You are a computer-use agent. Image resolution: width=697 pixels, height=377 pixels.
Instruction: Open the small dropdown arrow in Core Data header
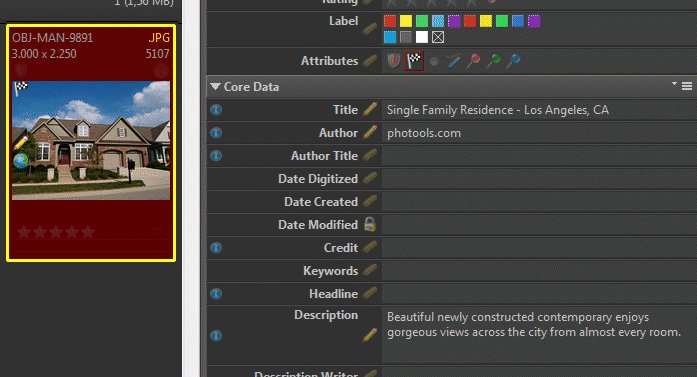pyautogui.click(x=674, y=83)
